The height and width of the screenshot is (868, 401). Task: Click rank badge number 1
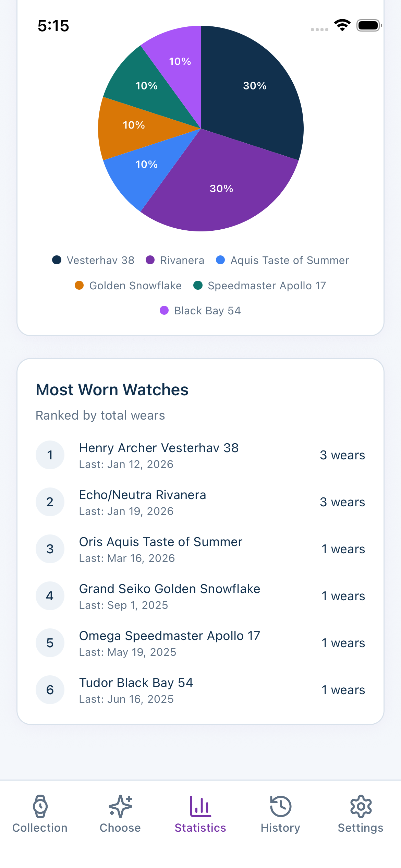tap(50, 455)
